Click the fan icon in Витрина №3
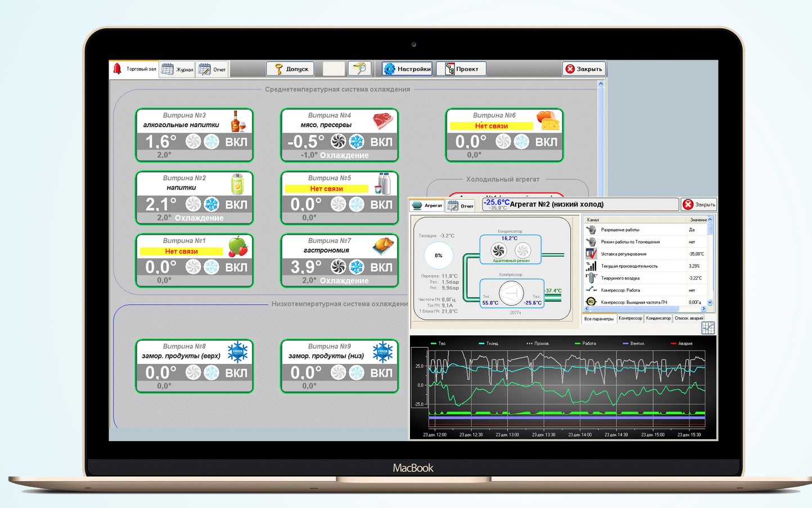Viewport: 812px width, 508px height. (x=193, y=142)
